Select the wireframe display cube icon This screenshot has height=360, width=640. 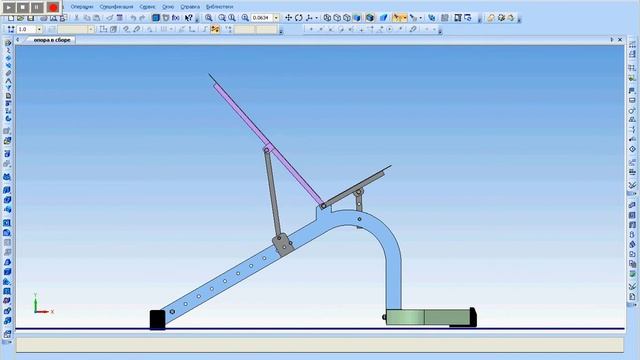(x=327, y=18)
